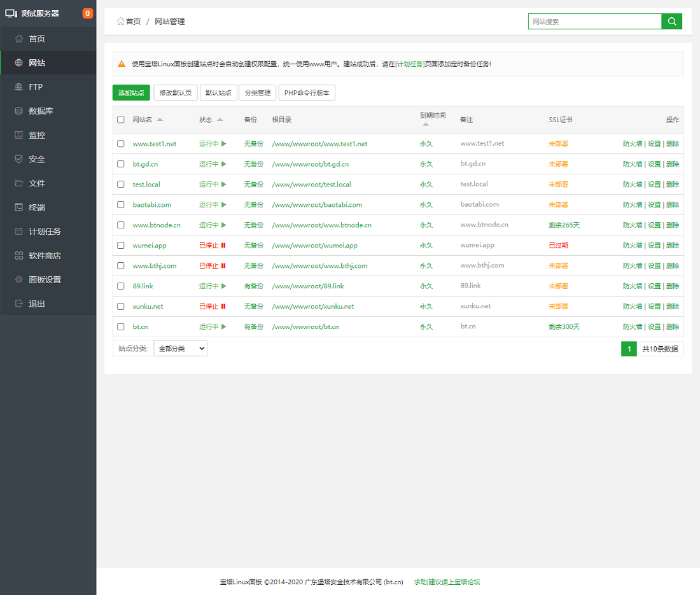This screenshot has height=595, width=700.
Task: Open 计划任务 in the sidebar menu
Action: (45, 232)
